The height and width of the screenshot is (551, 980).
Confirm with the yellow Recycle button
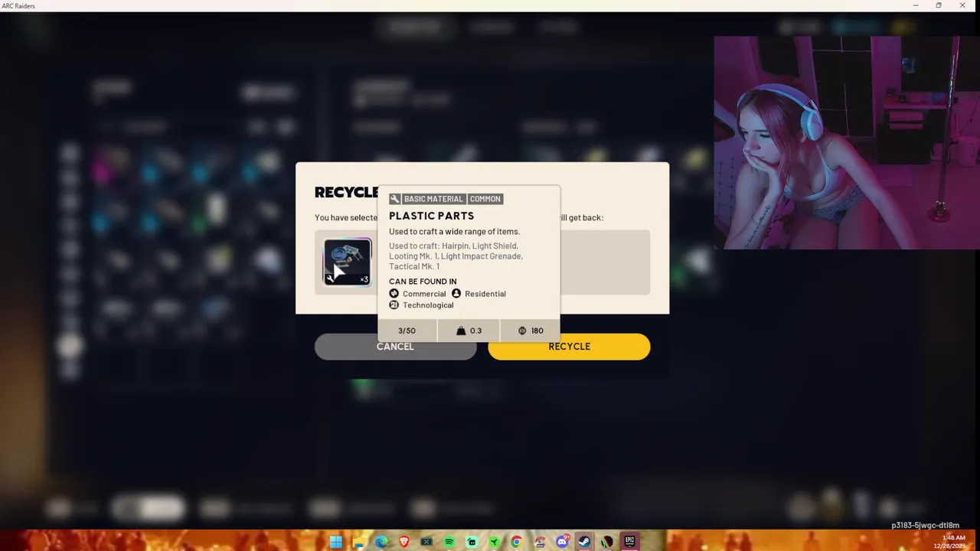(x=569, y=347)
